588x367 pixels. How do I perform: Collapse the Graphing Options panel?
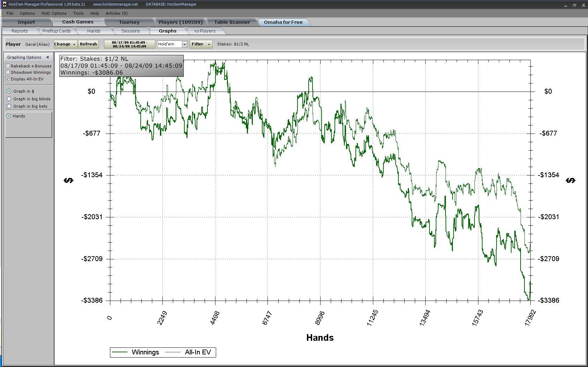tap(47, 57)
